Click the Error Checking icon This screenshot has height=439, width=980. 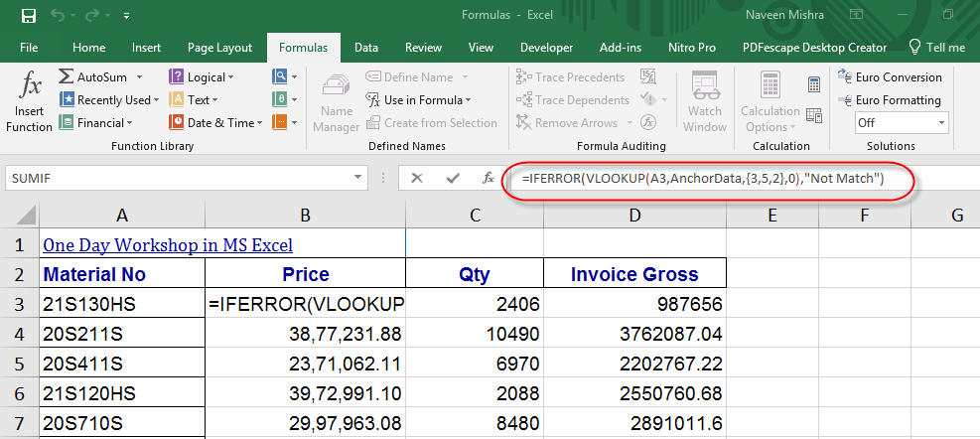[648, 99]
